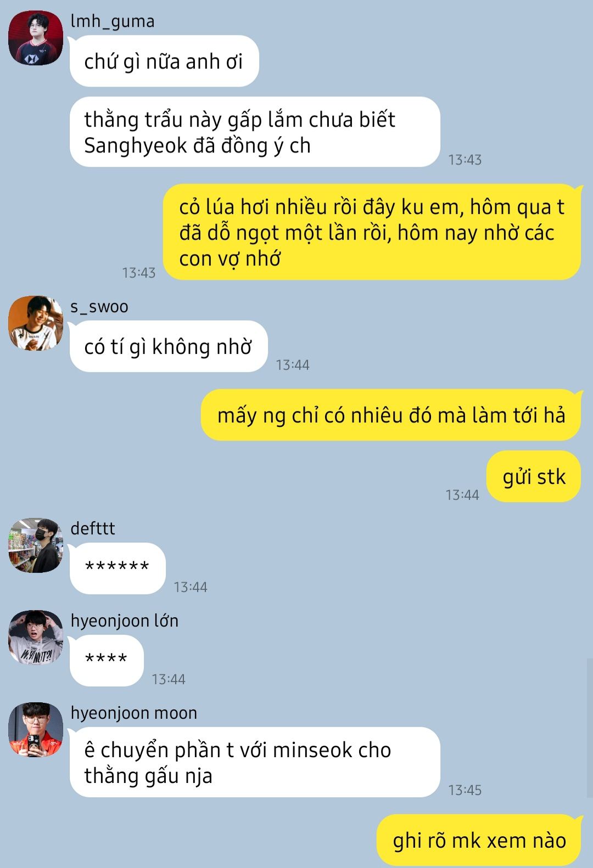Tap hyeonjoon moon's profile photo

click(36, 730)
